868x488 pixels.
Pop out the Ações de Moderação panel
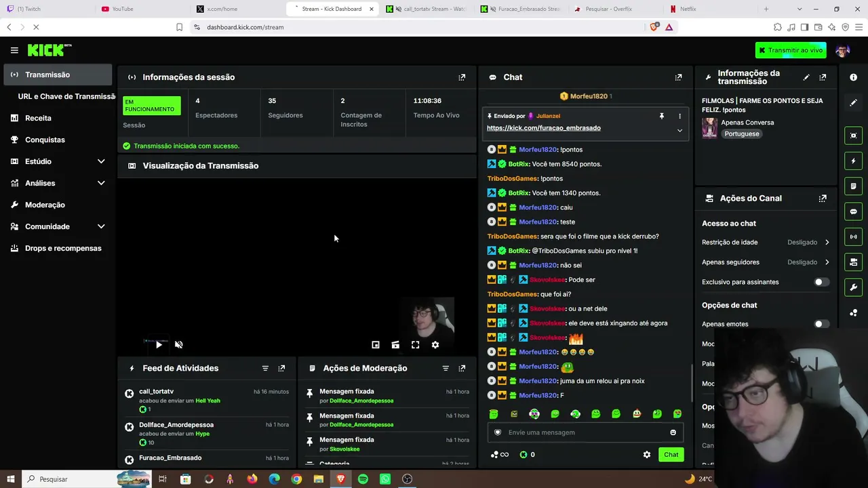(462, 368)
